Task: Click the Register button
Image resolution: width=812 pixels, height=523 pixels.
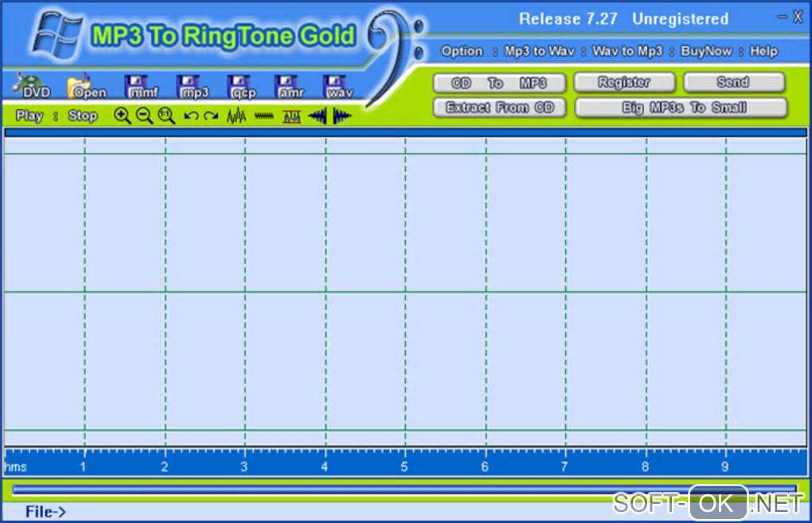Action: (x=625, y=82)
